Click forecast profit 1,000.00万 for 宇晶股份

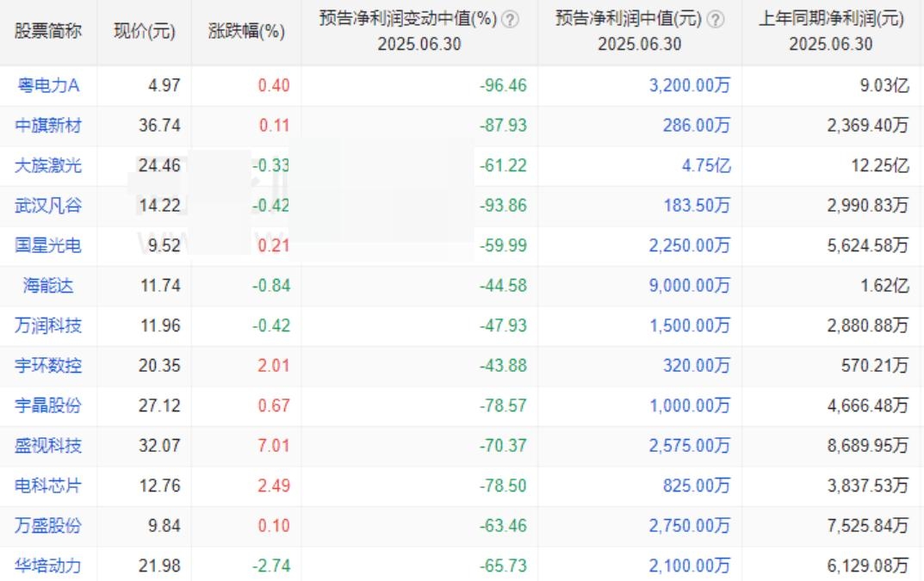click(690, 406)
